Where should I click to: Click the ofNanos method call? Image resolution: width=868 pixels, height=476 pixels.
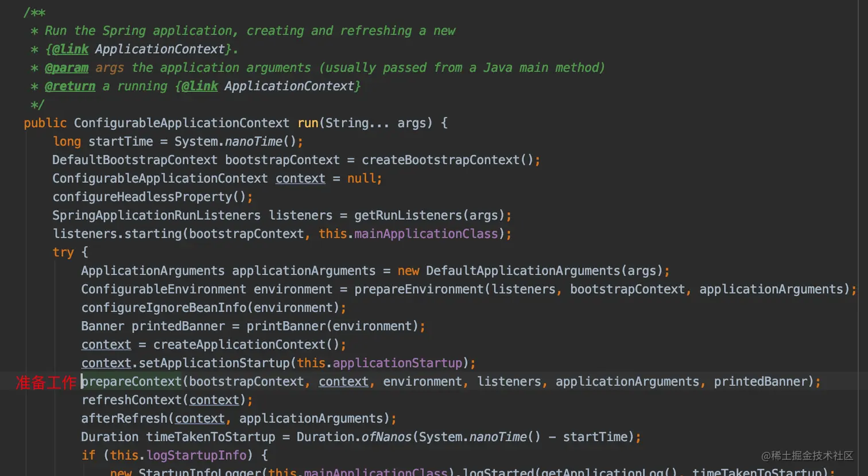[386, 436]
